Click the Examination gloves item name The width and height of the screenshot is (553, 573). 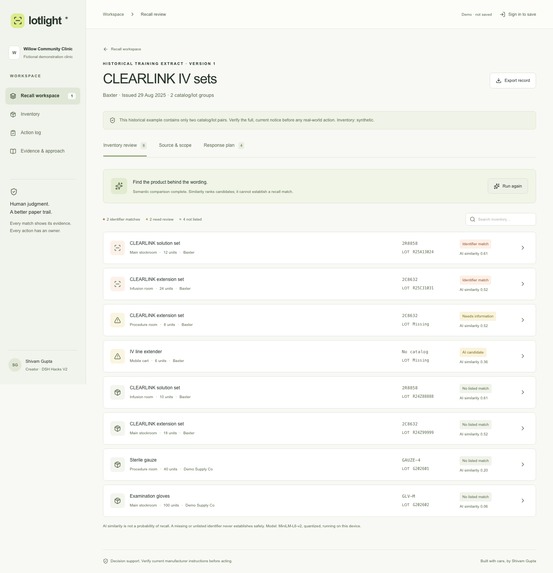click(150, 496)
